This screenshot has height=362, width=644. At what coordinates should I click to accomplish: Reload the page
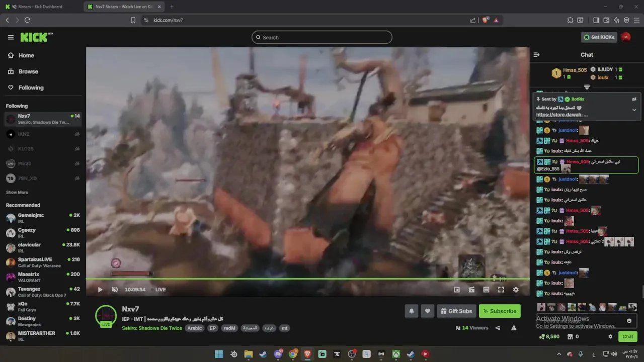click(27, 20)
